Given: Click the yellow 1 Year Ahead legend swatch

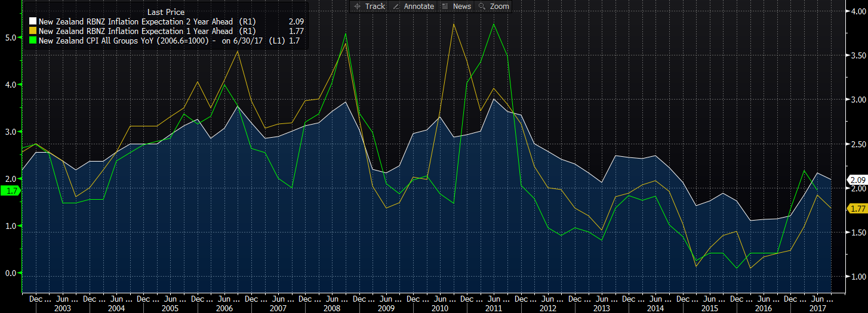Looking at the screenshot, I should tap(33, 32).
